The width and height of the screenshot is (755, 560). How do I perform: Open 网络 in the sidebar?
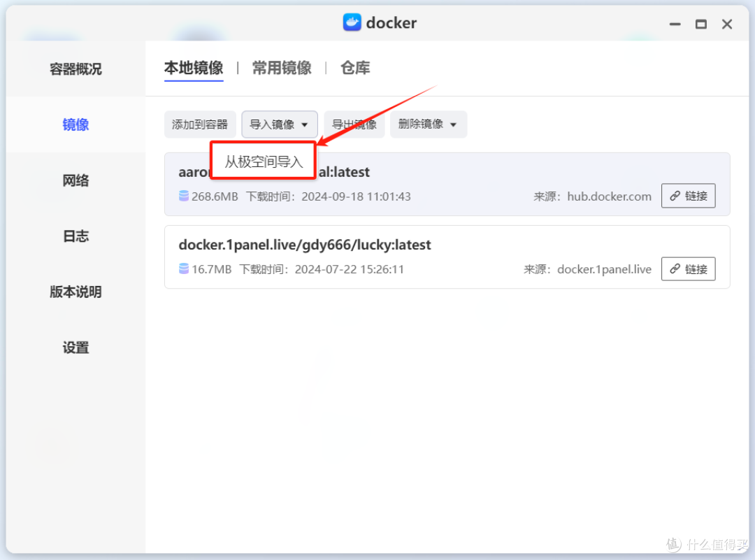click(x=75, y=180)
